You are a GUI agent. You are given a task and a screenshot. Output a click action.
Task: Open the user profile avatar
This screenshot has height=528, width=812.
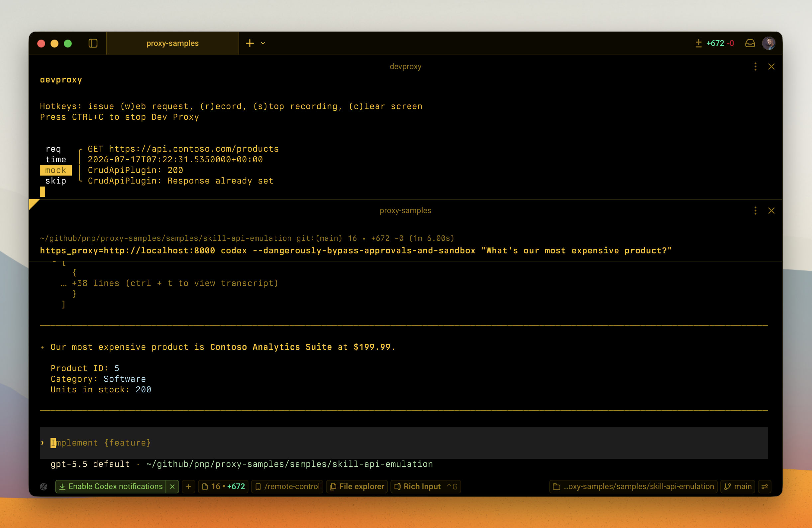click(769, 43)
